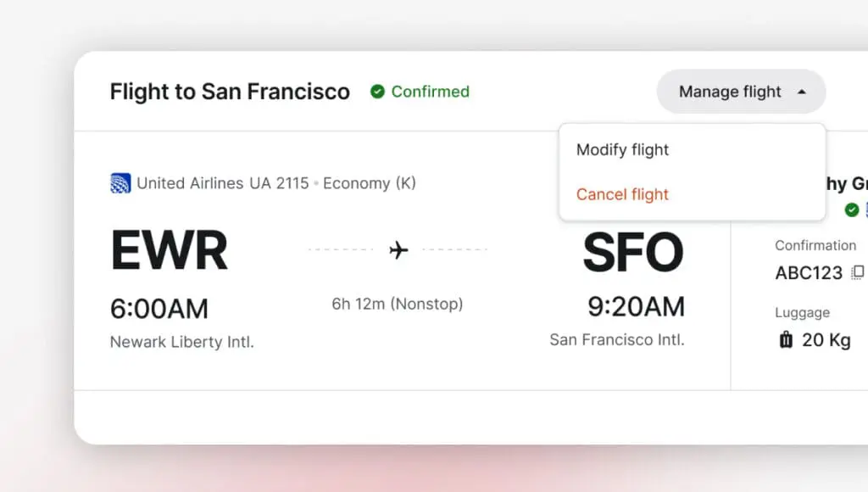Viewport: 868px width, 492px height.
Task: Choose Cancel flight in the dropdown menu
Action: tap(623, 194)
